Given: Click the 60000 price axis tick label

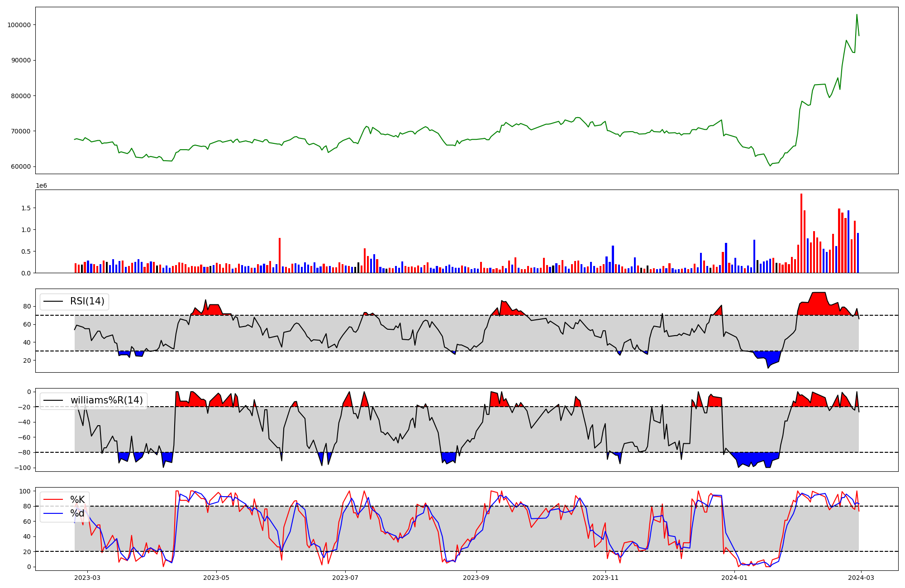Looking at the screenshot, I should 21,166.
